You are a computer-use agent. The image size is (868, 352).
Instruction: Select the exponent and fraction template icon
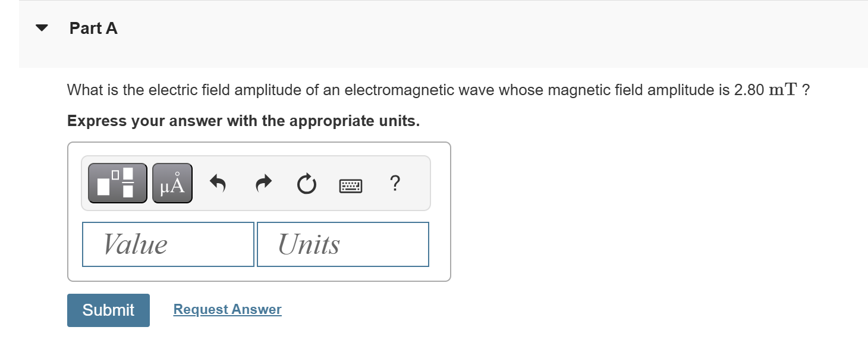117,183
